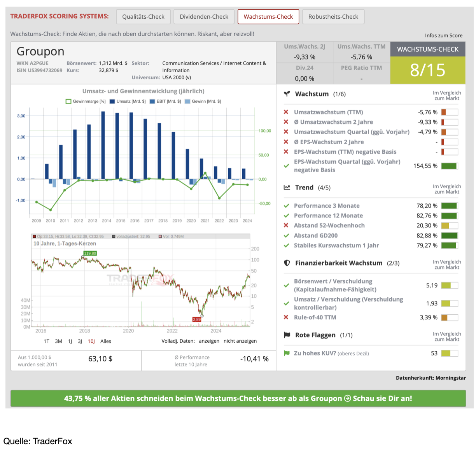Select the 10J chart range
This screenshot has height=452, width=476.
click(x=91, y=341)
